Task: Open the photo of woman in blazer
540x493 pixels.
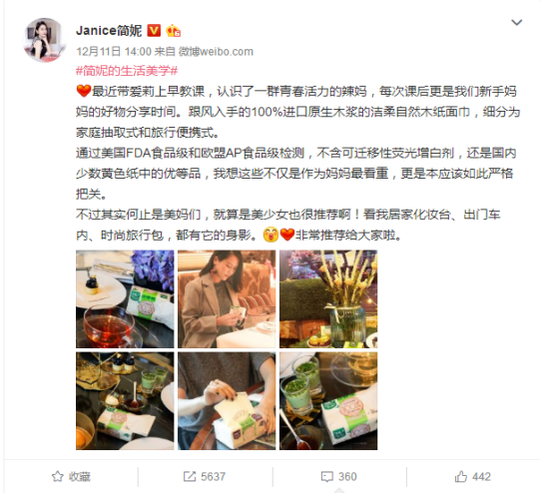Action: click(227, 299)
